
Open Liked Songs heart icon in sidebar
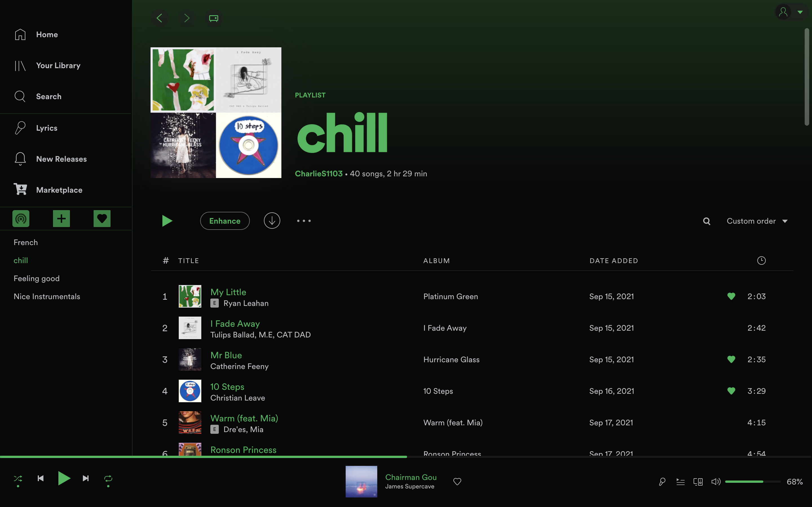point(102,219)
